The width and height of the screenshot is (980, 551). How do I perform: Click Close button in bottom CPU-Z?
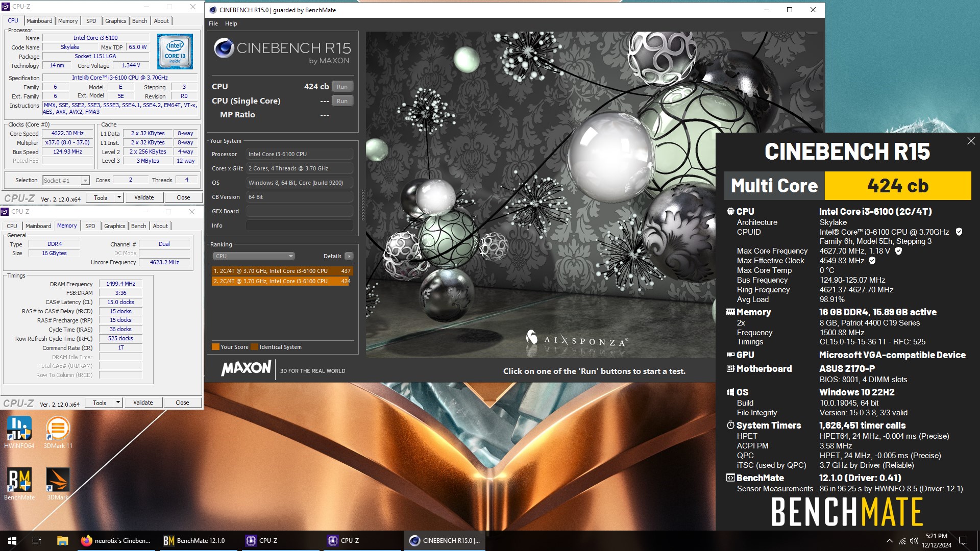[182, 403]
